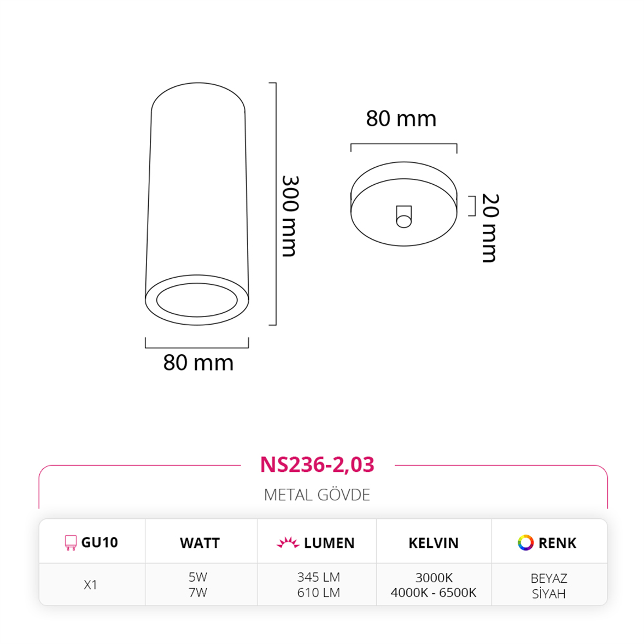
Task: Click the rainbow color wheel icon
Action: (525, 542)
